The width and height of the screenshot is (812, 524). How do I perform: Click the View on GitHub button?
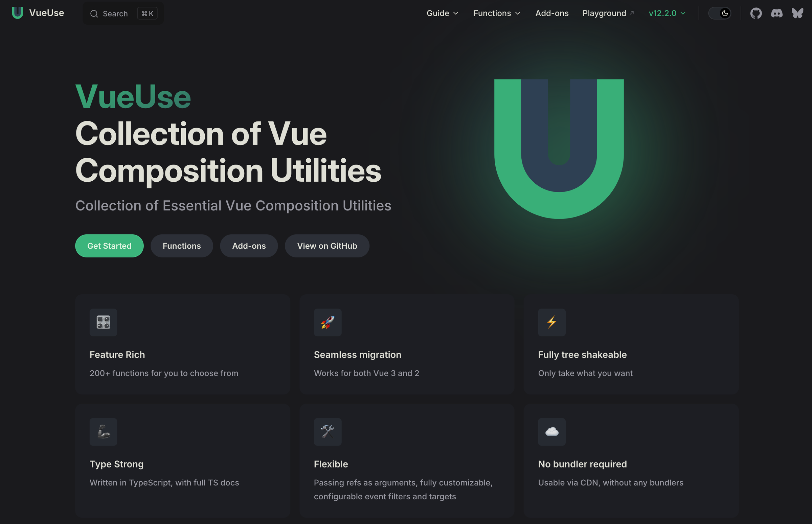[x=326, y=246]
